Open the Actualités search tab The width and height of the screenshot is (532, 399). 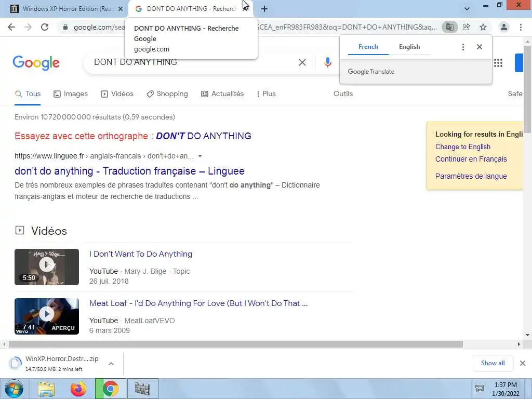(x=222, y=94)
